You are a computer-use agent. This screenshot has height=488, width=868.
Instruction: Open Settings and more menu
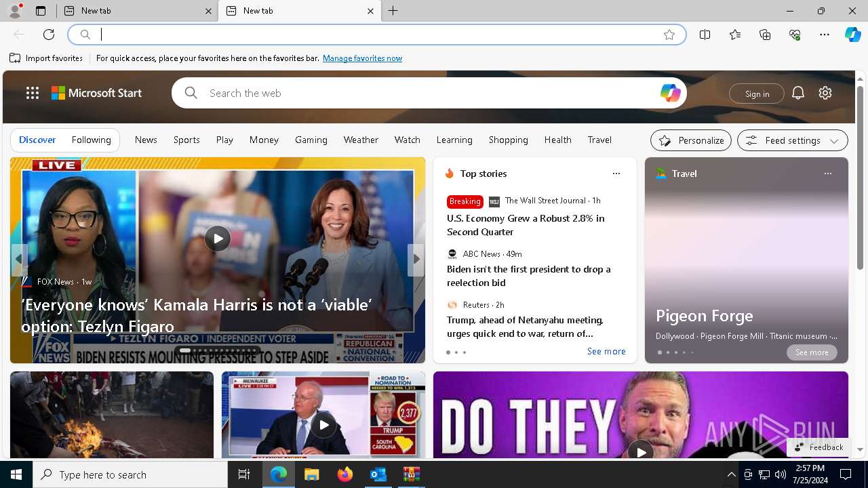point(825,35)
